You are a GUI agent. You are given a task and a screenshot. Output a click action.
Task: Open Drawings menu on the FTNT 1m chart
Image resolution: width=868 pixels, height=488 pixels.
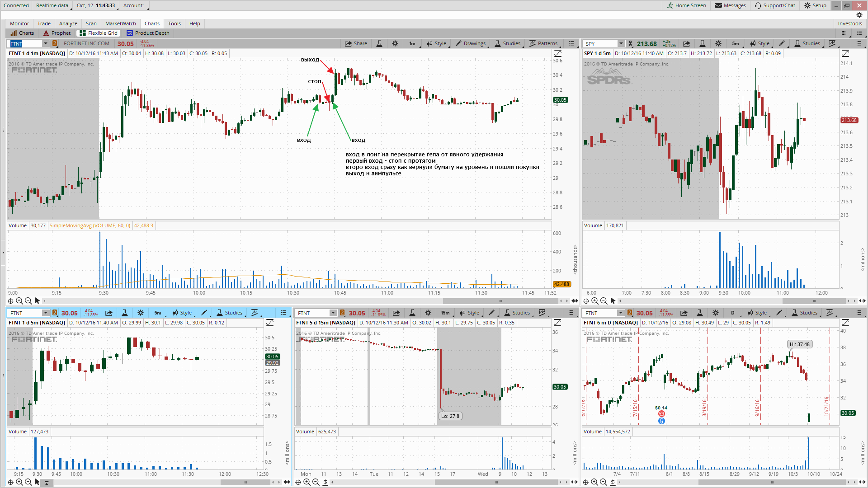coord(471,43)
